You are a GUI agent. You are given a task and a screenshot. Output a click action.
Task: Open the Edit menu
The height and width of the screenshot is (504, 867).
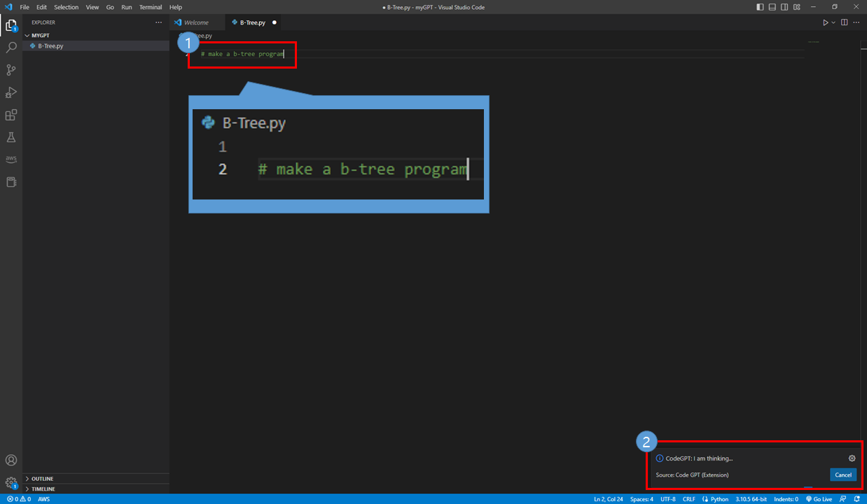click(42, 7)
